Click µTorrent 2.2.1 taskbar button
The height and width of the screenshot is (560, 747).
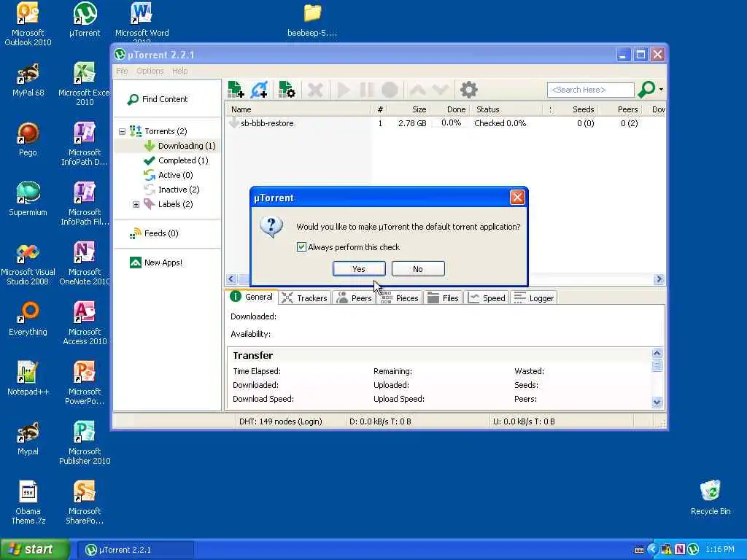(135, 550)
